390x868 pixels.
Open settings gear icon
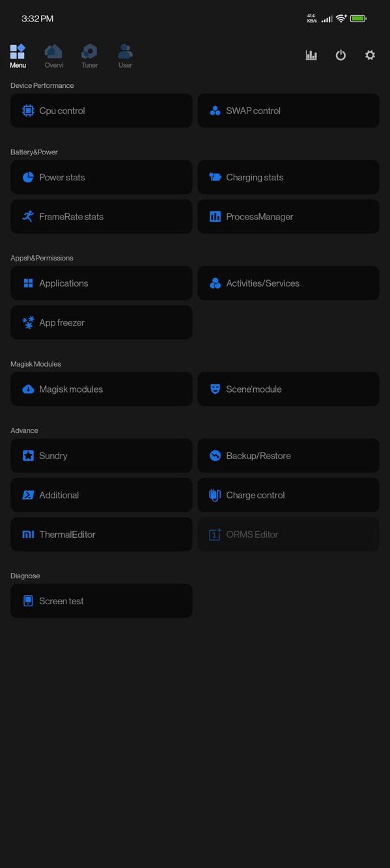(370, 55)
